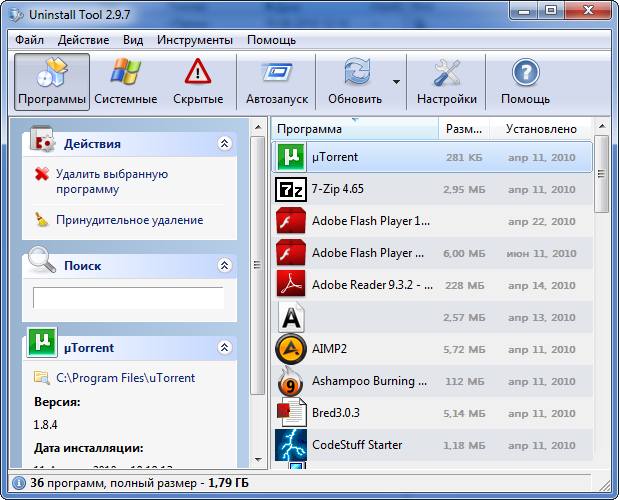
Task: Select µTorrent icon in program list
Action: (x=291, y=157)
